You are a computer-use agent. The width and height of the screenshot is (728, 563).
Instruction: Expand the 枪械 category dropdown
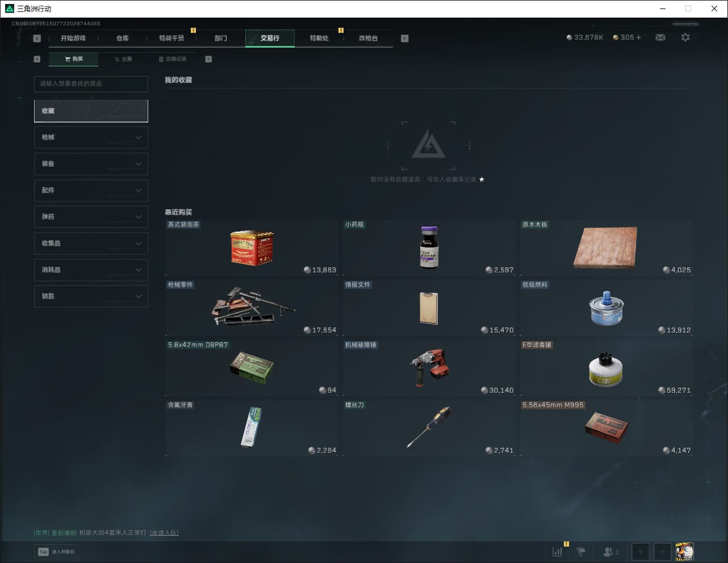(x=91, y=137)
